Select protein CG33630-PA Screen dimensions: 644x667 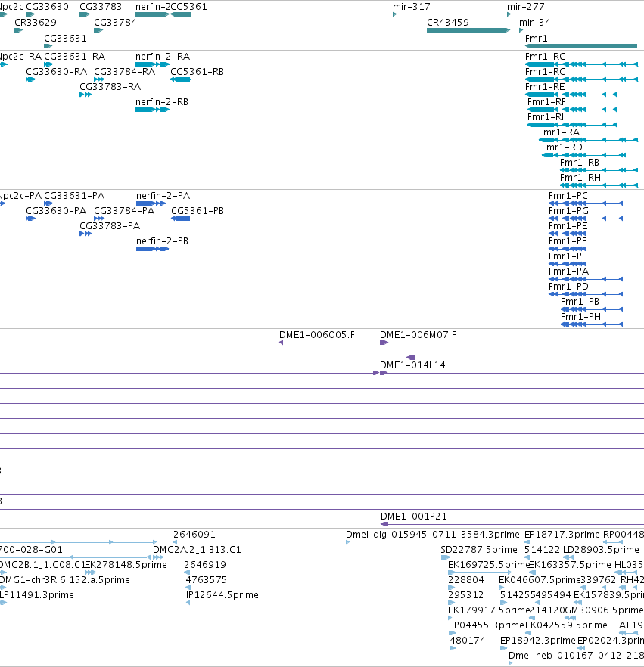click(x=30, y=219)
